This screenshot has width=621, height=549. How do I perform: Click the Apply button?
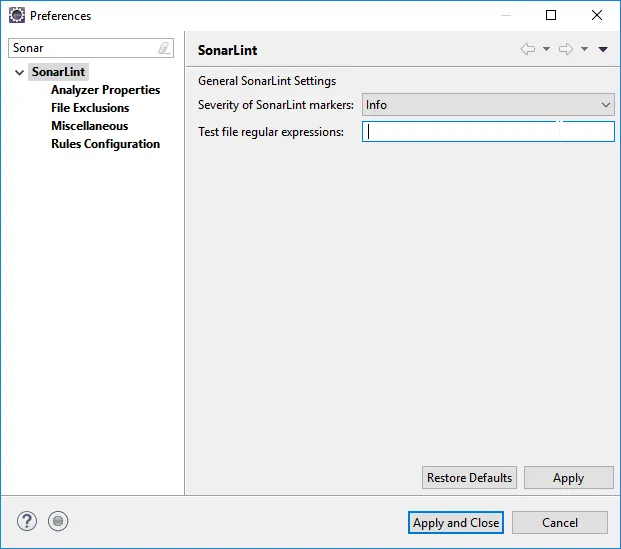coord(569,478)
